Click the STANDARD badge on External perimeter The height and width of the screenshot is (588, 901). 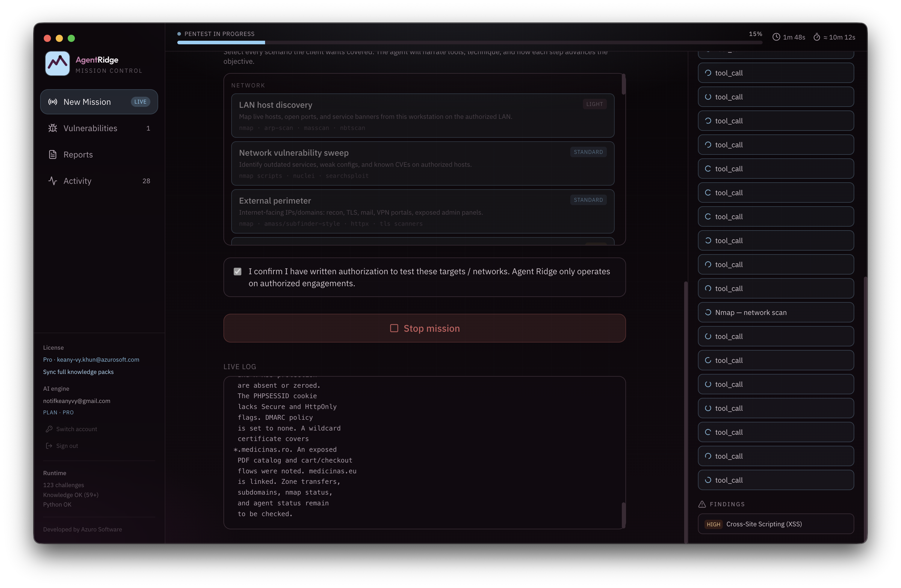[588, 200]
